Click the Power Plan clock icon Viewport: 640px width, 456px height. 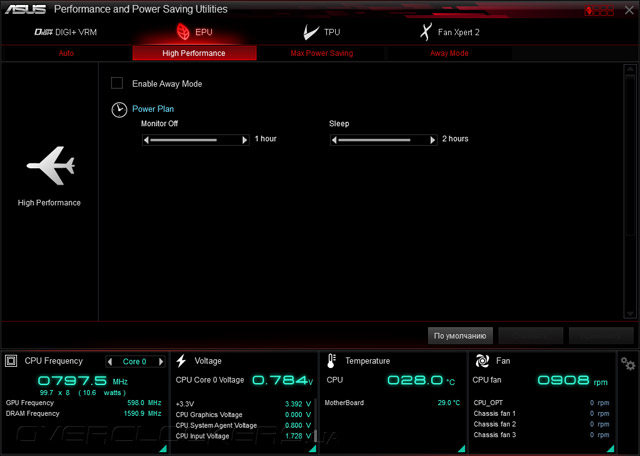pos(119,110)
